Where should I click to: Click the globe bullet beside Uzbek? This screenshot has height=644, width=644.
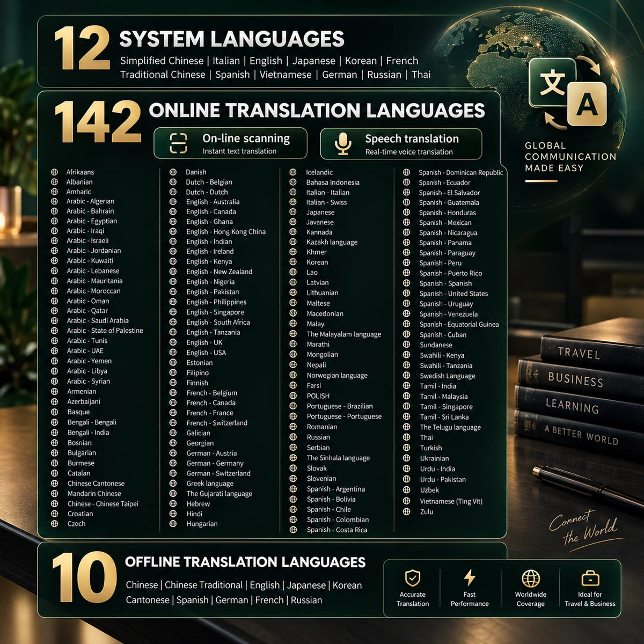(406, 490)
